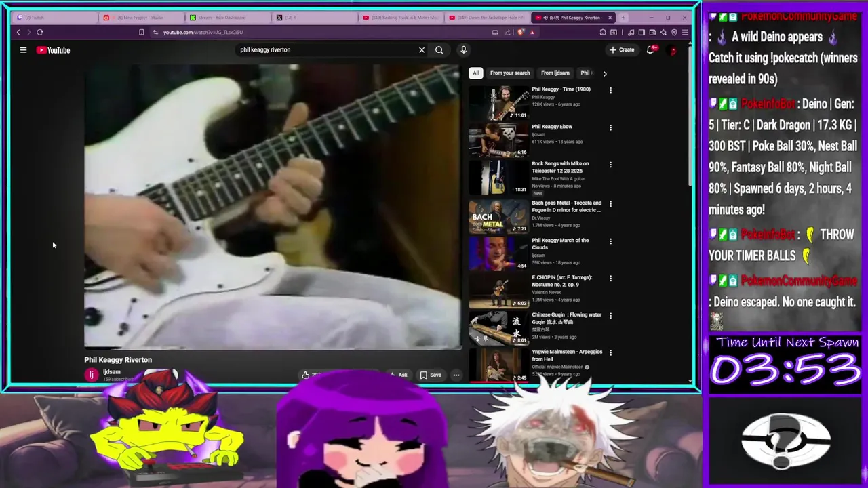Open the browser main menu icon
Image resolution: width=868 pixels, height=488 pixels.
[x=685, y=32]
